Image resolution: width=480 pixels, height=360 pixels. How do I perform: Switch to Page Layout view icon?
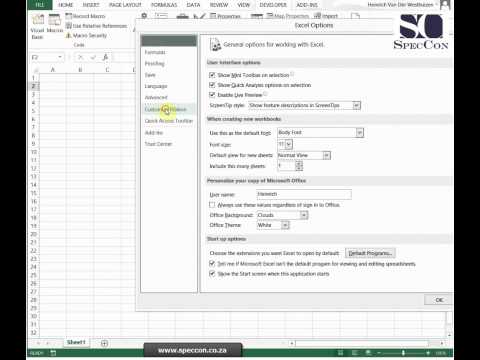pos(355,353)
